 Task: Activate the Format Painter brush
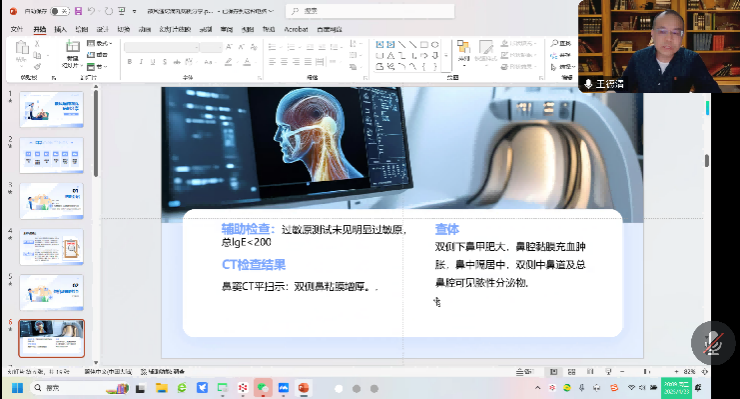point(37,67)
